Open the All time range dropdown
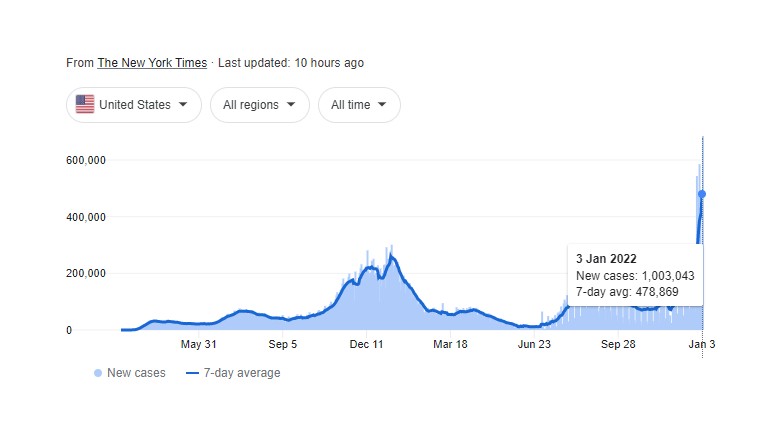This screenshot has height=436, width=775. [x=359, y=105]
